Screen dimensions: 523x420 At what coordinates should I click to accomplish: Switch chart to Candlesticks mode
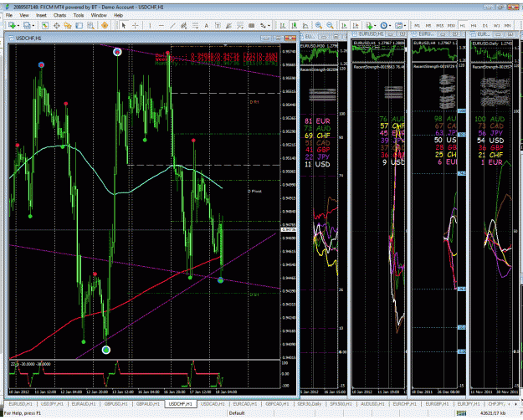pos(294,25)
